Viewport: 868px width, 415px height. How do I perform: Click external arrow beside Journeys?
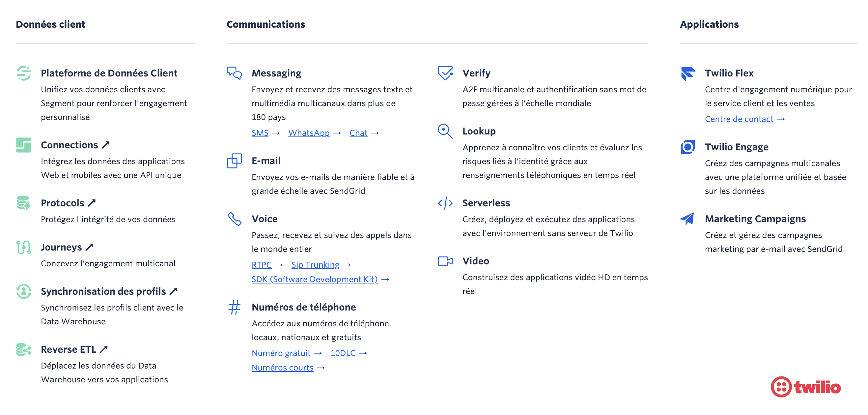coord(89,247)
